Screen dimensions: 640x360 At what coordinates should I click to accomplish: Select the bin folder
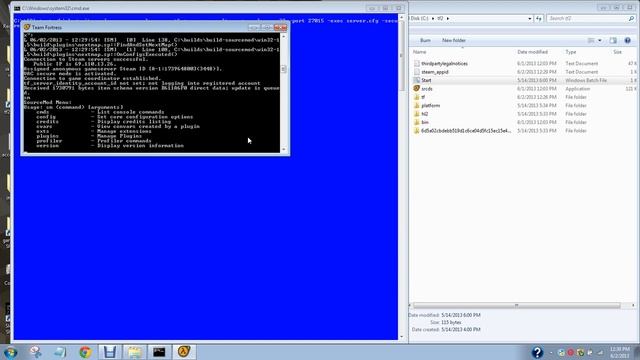coord(424,122)
